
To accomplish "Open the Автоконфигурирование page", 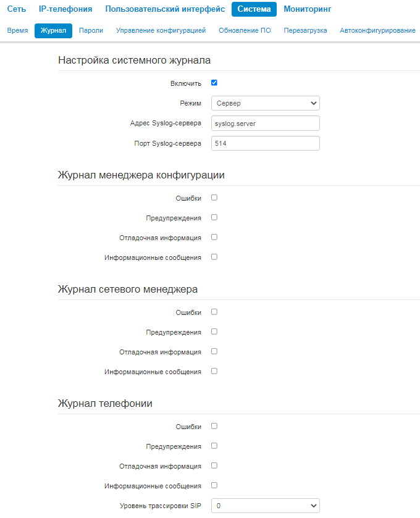I will 377,30.
